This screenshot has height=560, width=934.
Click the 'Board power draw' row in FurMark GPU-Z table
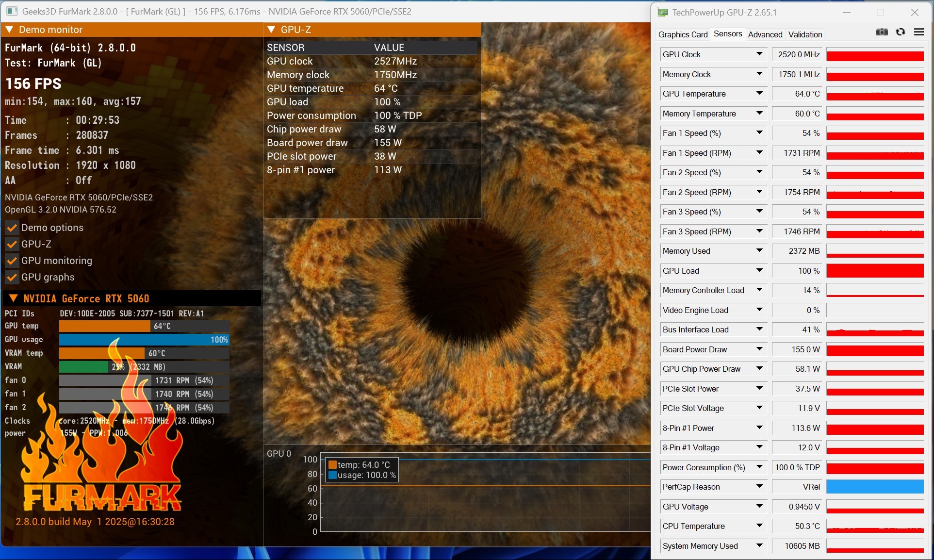[372, 143]
